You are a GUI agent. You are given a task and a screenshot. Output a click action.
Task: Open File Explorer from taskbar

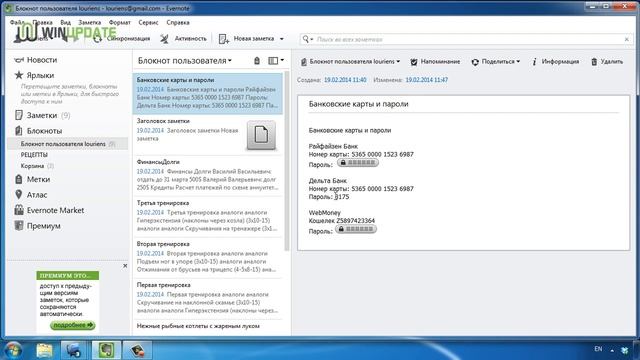44,350
